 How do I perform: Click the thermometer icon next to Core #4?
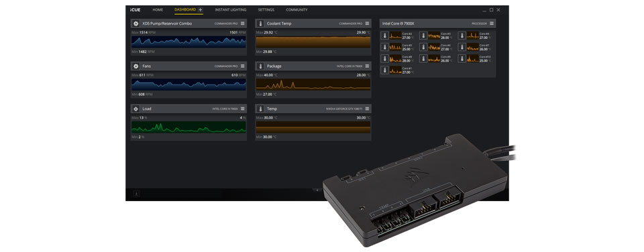tap(462, 36)
